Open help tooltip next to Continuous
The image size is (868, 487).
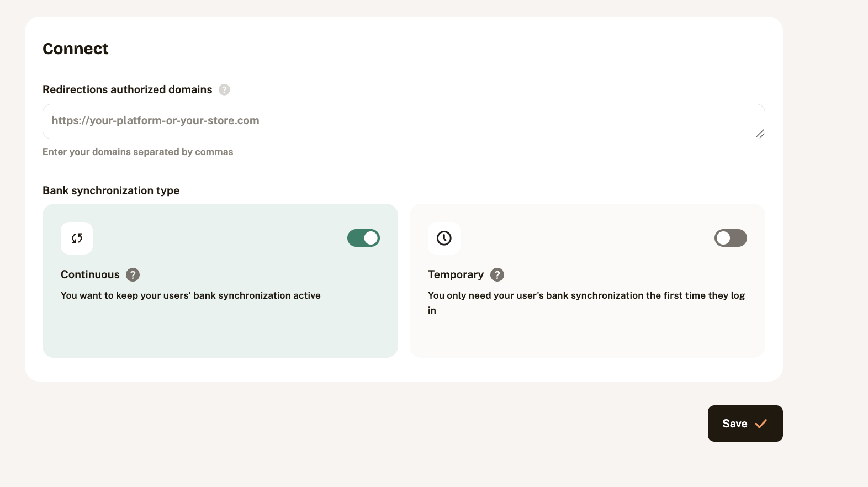(133, 274)
